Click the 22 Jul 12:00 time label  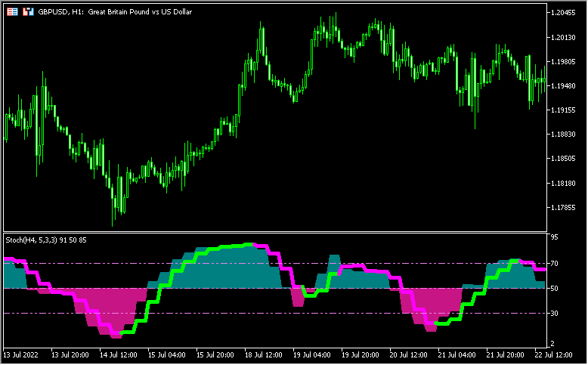[554, 355]
